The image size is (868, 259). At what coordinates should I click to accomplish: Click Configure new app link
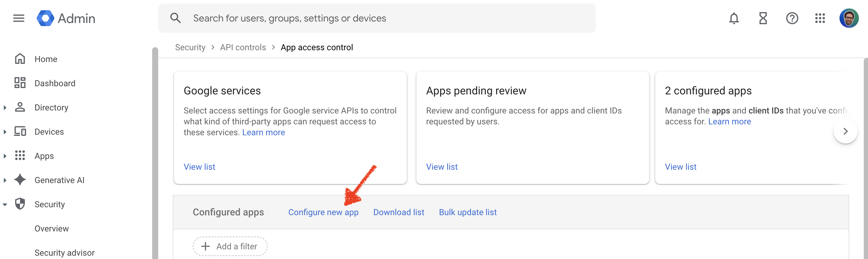(323, 212)
